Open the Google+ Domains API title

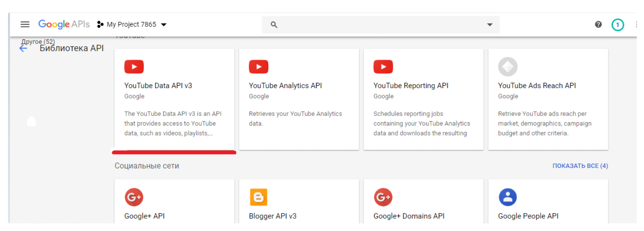[x=409, y=216]
